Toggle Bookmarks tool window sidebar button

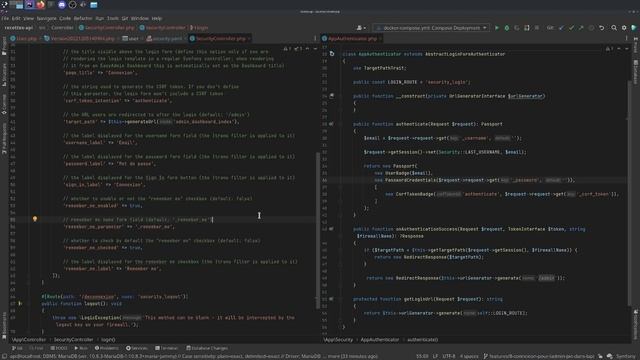click(4, 325)
